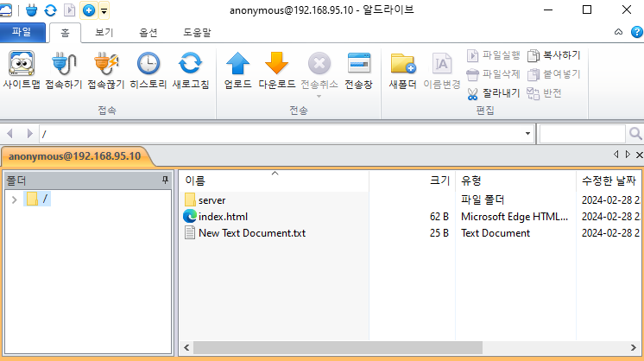Click 반전 invert selection

(x=544, y=93)
